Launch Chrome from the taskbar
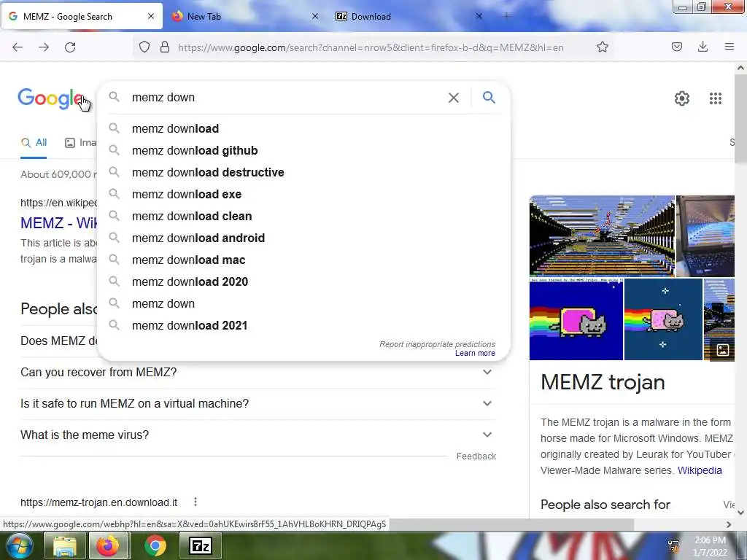This screenshot has height=560, width=747. point(155,545)
